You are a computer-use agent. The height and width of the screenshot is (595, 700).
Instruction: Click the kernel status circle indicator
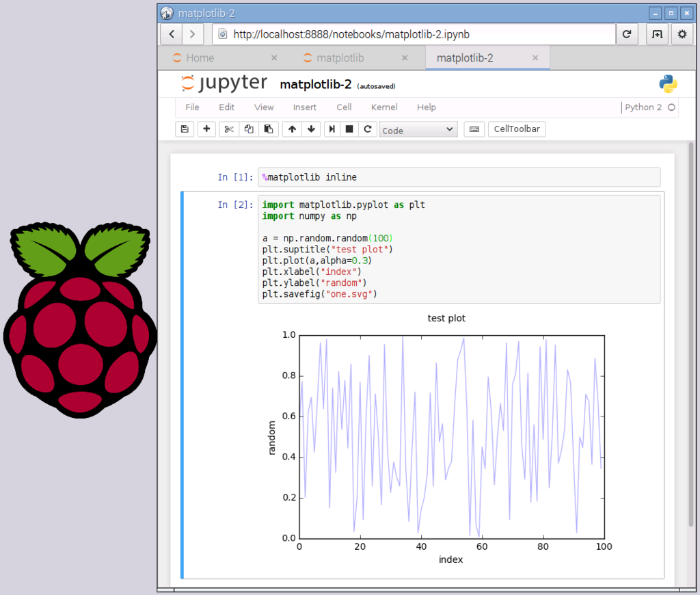[671, 107]
